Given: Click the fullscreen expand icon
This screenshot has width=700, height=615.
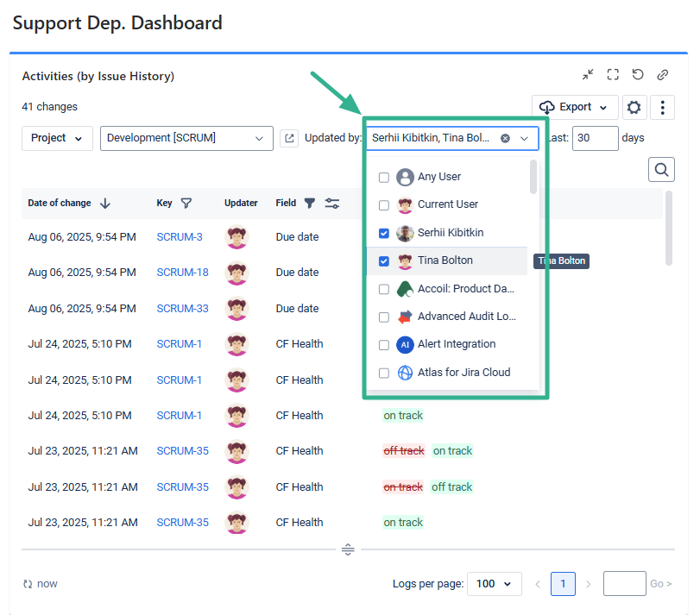Looking at the screenshot, I should (x=613, y=75).
